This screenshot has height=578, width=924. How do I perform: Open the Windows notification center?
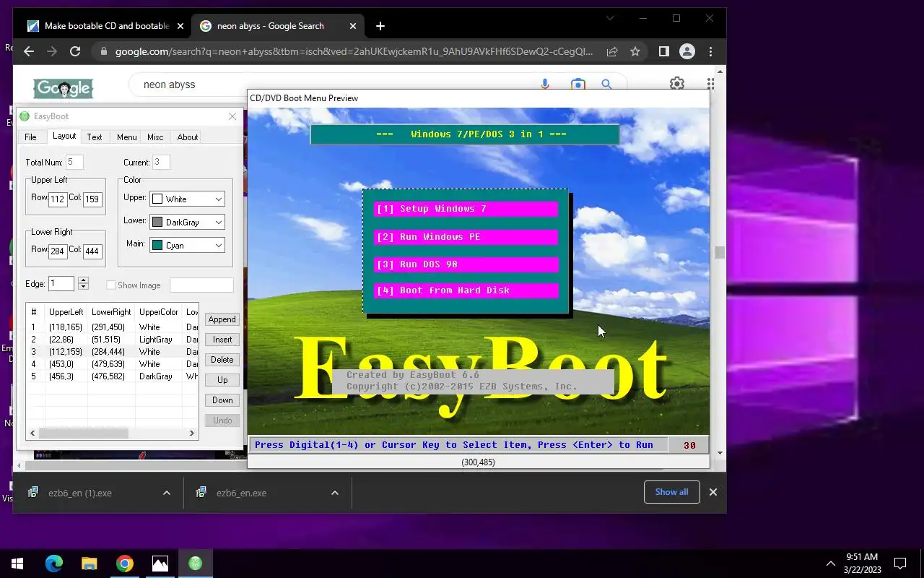[x=900, y=564]
